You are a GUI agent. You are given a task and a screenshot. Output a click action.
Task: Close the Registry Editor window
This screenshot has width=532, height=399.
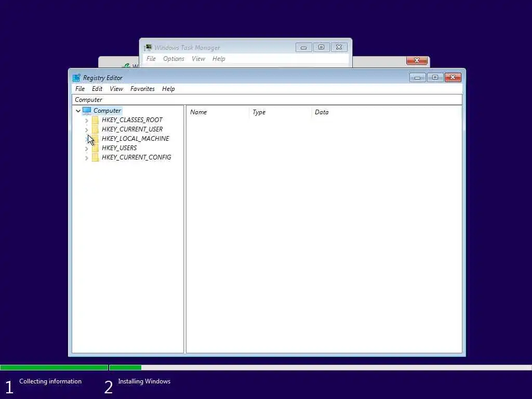coord(453,78)
